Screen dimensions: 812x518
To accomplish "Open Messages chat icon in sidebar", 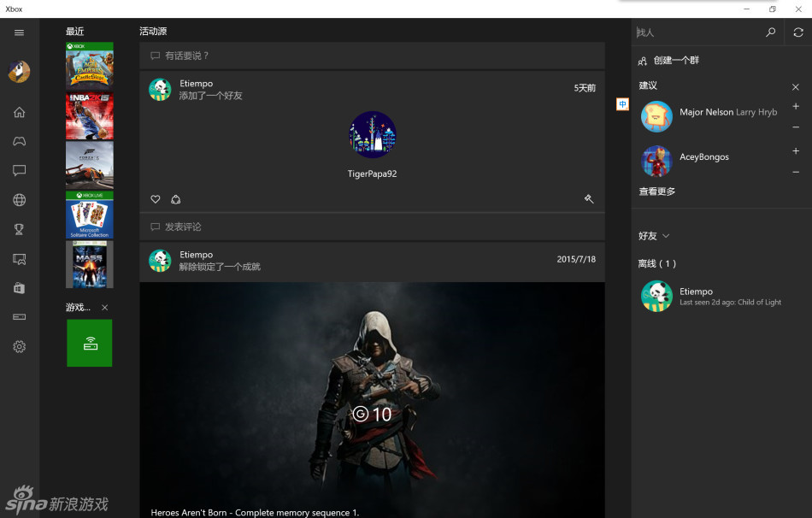I will click(x=19, y=170).
